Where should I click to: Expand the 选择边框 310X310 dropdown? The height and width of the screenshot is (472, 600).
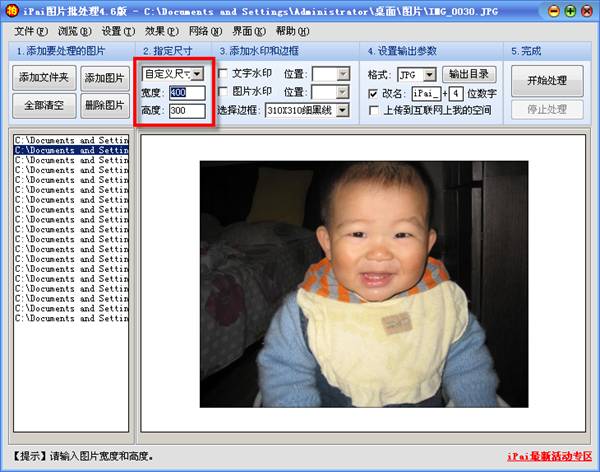pos(342,110)
